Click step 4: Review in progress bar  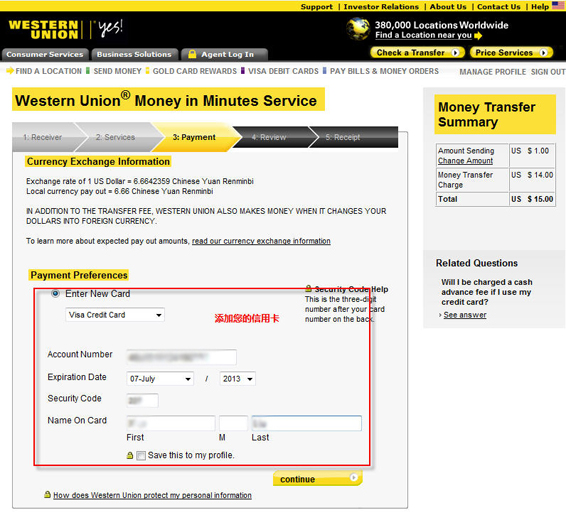[x=269, y=137]
